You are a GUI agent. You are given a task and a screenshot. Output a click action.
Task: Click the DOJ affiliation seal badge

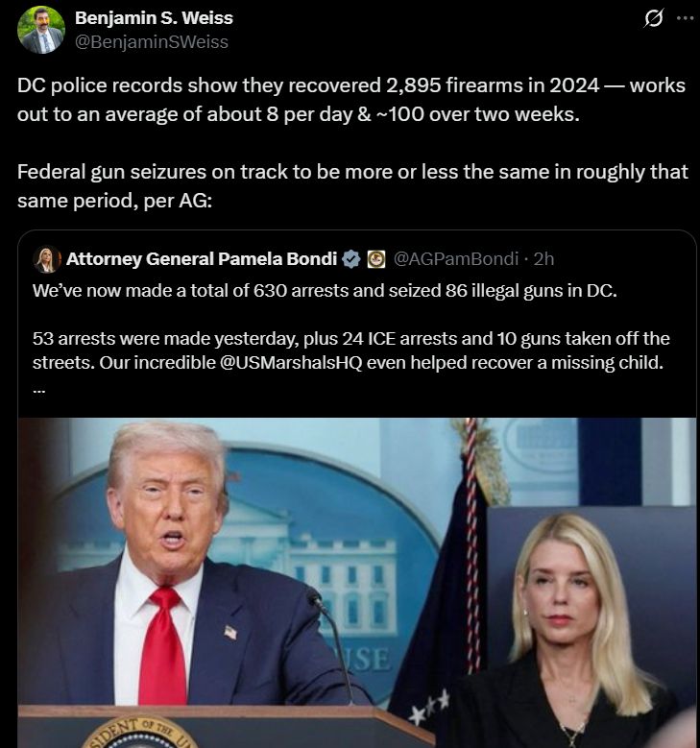tap(376, 259)
